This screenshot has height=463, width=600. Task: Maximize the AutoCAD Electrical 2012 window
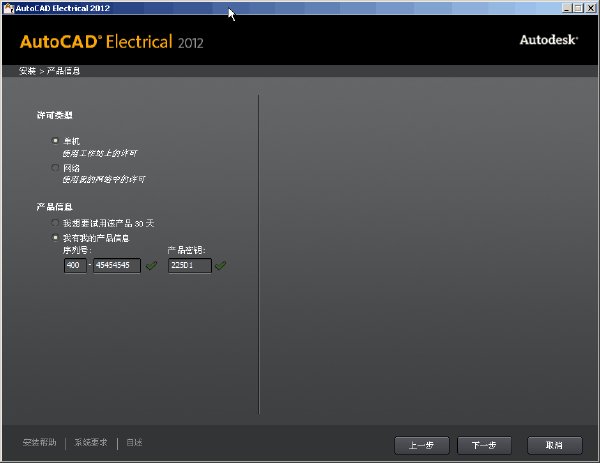point(578,8)
